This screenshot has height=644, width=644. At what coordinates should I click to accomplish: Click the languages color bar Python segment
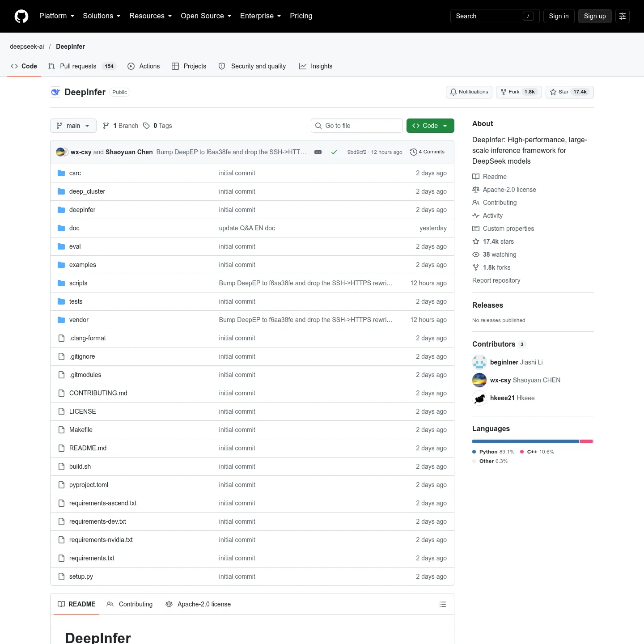(x=525, y=441)
